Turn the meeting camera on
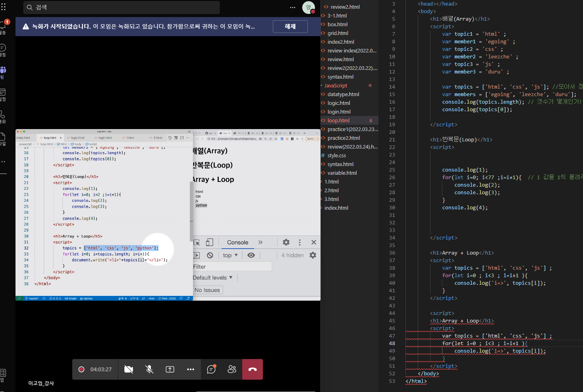 pos(129,369)
